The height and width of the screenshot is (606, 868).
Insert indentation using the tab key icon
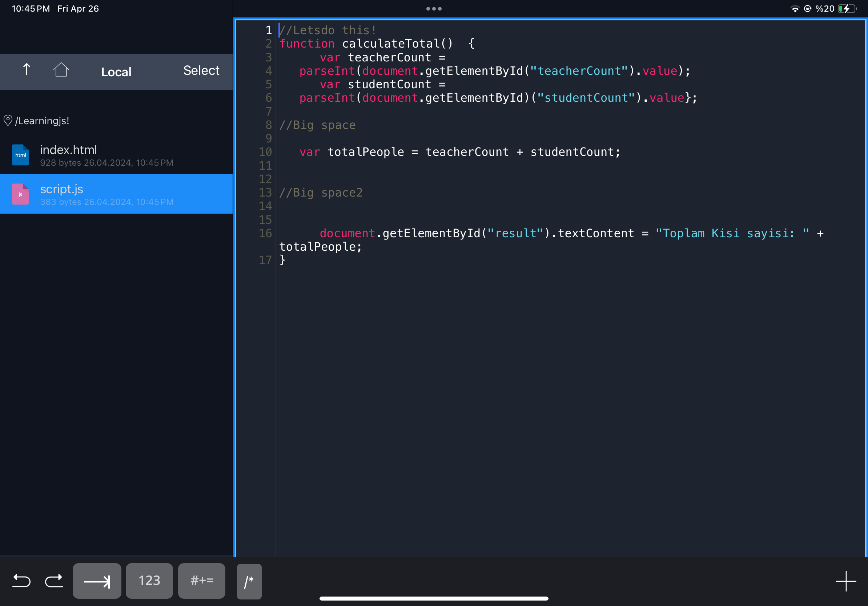click(x=97, y=581)
